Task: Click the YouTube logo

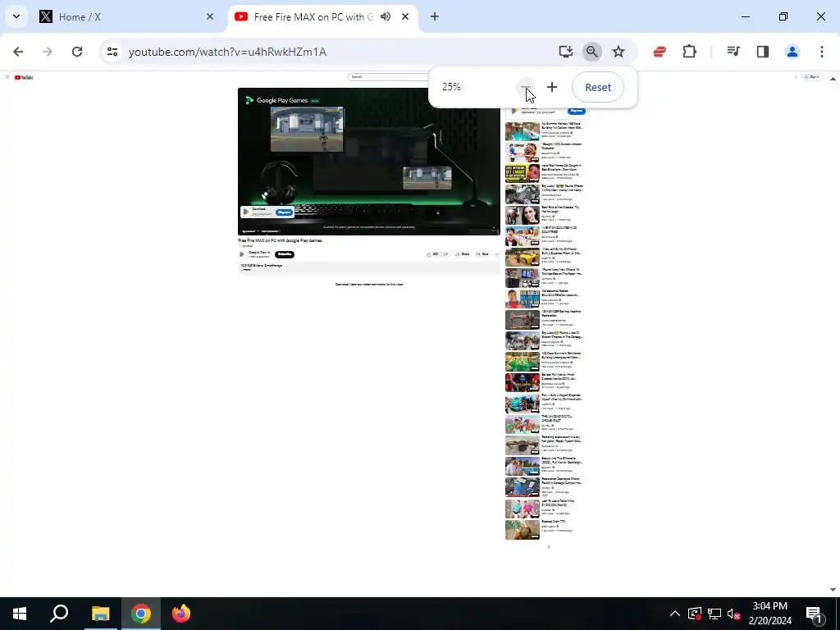Action: [24, 77]
